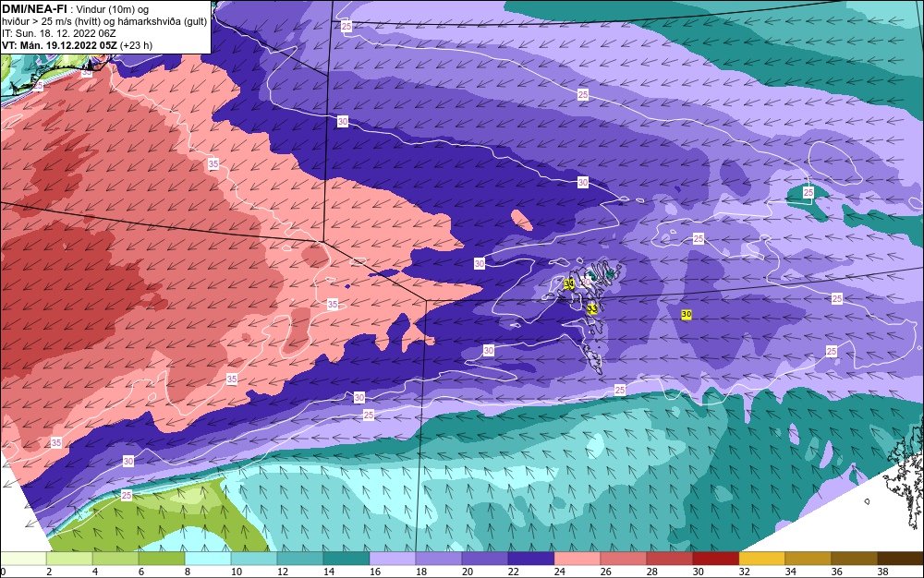Select the 14–16 m/s dark teal swatch

point(346,559)
